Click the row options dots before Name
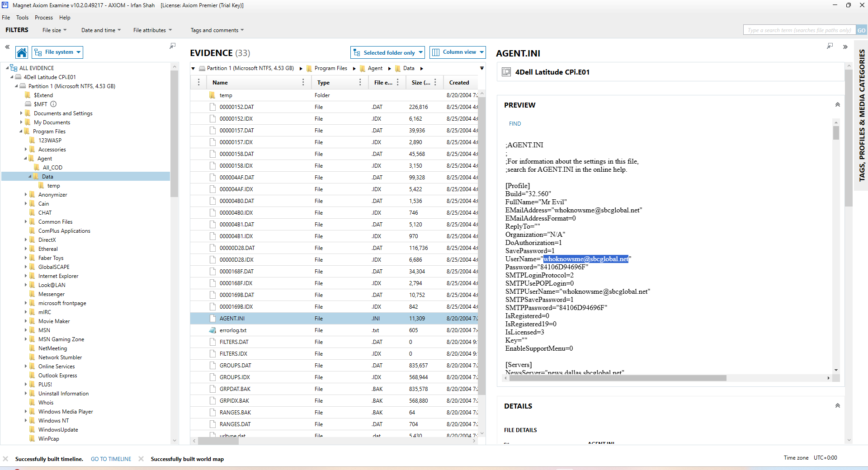Screen dimensions: 868x470 tap(198, 82)
